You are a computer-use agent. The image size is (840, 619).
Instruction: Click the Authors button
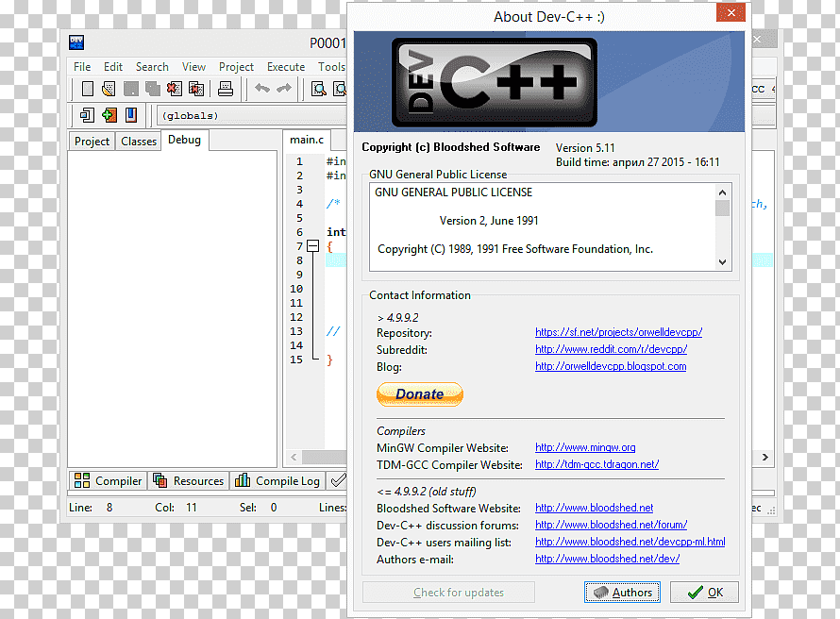622,593
